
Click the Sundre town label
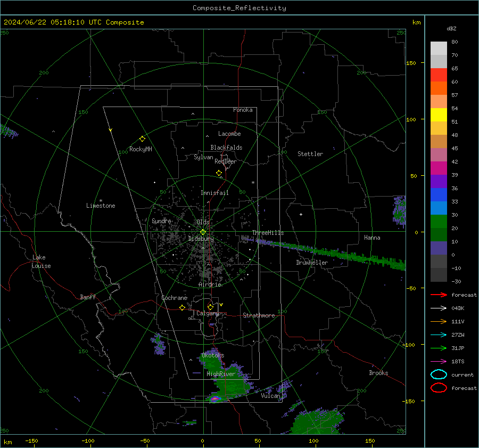pos(161,221)
